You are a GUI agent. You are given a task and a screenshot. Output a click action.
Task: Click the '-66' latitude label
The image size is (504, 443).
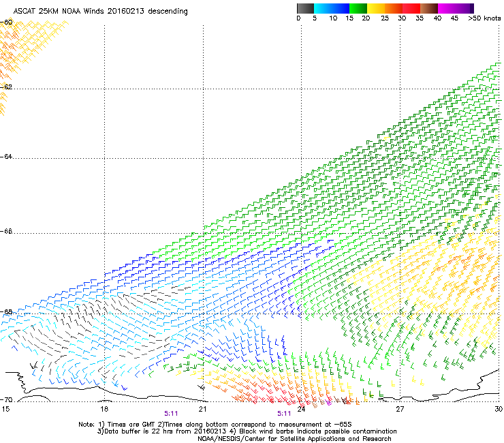click(x=6, y=231)
